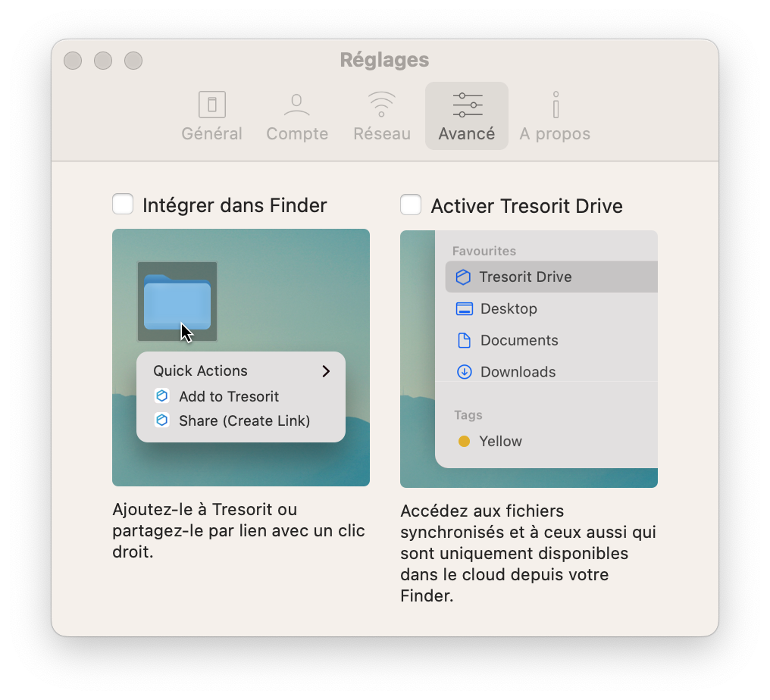Screen dimensions: 770x700
Task: Select the Réseau Wi-Fi icon
Action: point(381,105)
